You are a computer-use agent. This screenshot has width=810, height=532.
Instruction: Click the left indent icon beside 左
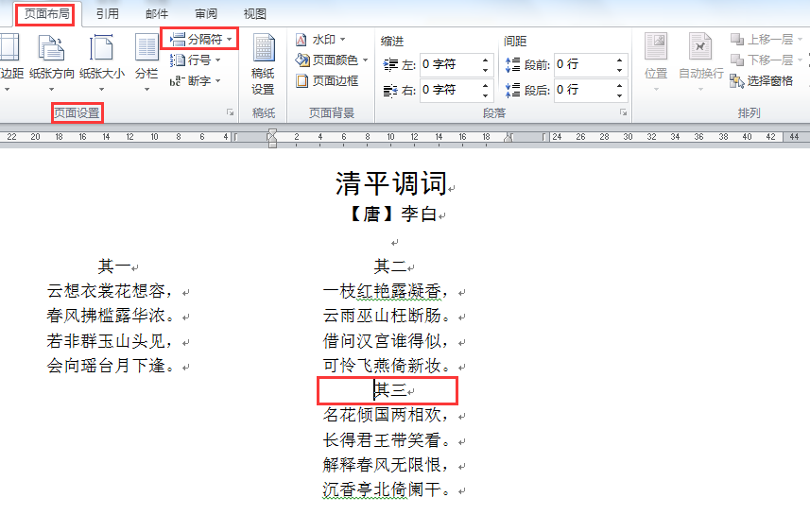(x=390, y=65)
